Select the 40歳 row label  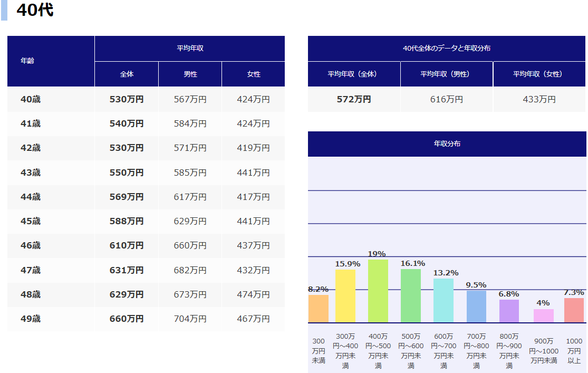[x=31, y=99]
